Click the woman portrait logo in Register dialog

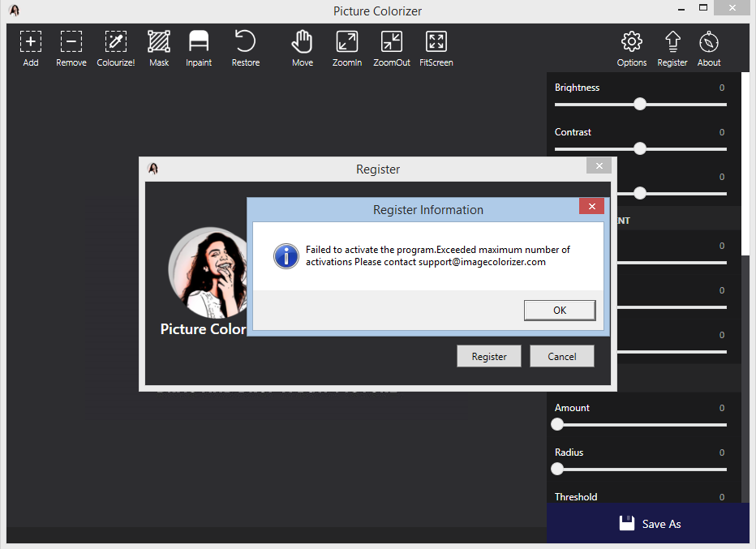(208, 272)
